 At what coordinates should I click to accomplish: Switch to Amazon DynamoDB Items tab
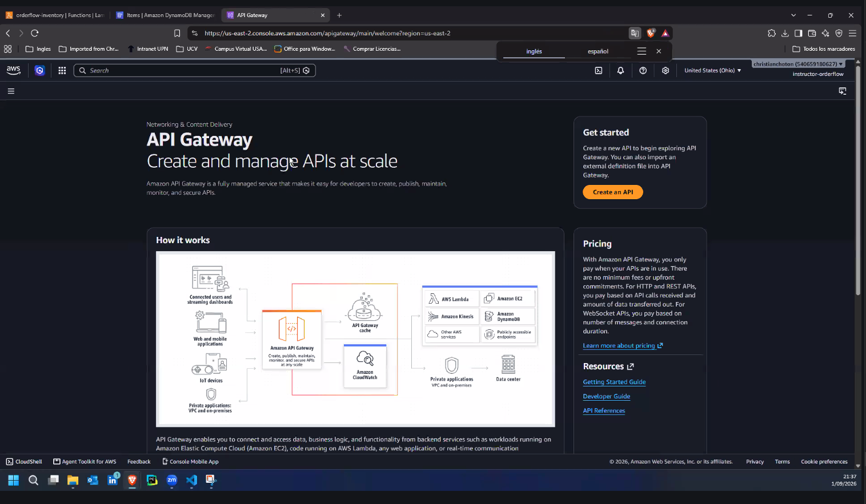pos(165,15)
